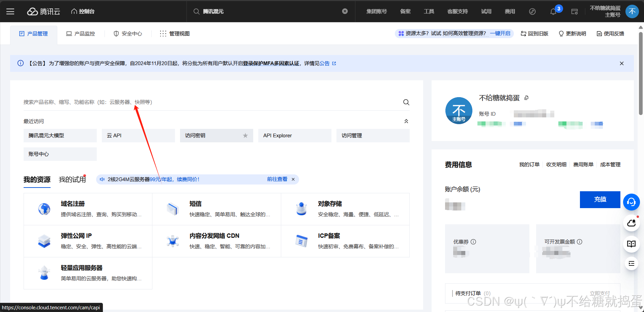Open the 工具 menu
The width and height of the screenshot is (644, 312).
coord(429,11)
